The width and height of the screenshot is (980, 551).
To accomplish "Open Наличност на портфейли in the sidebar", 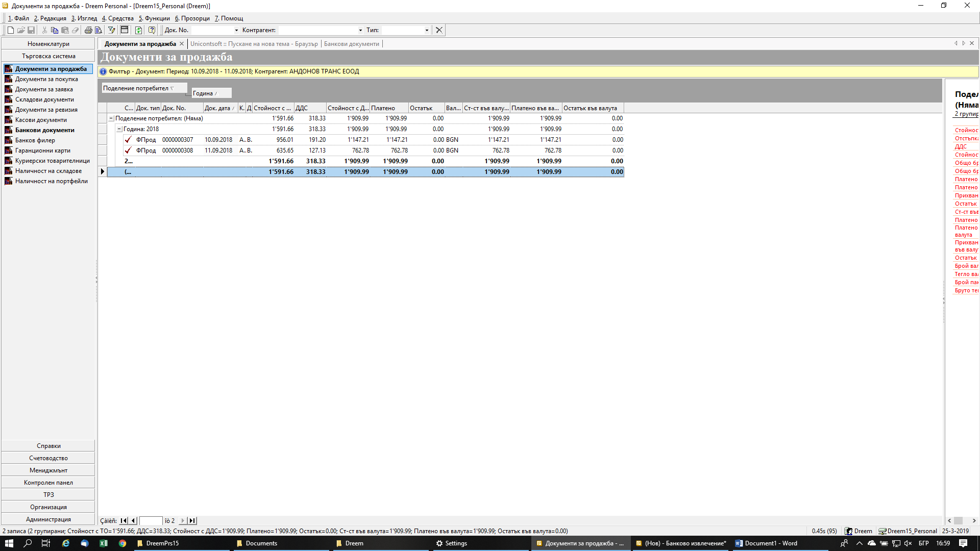I will 52,181.
